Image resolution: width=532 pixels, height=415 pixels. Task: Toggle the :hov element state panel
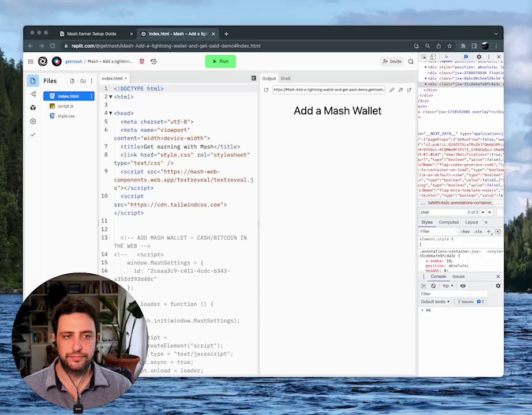tap(466, 232)
